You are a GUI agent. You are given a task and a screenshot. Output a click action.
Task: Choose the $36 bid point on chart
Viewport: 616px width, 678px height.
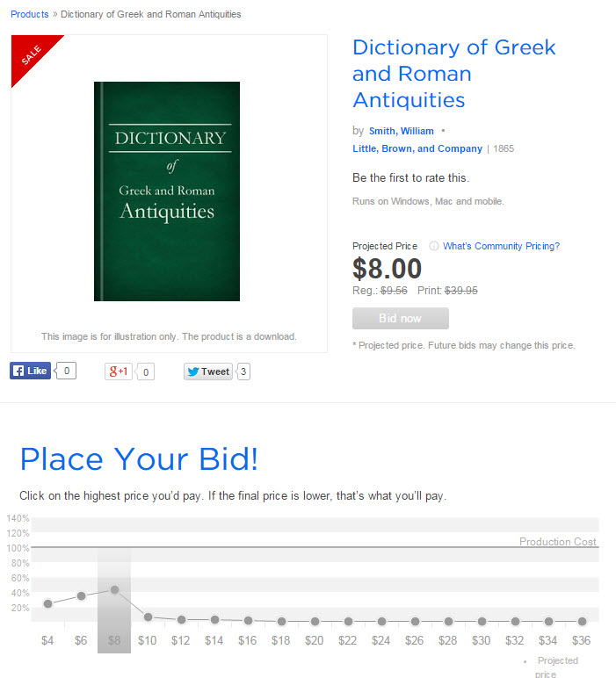[x=583, y=622]
